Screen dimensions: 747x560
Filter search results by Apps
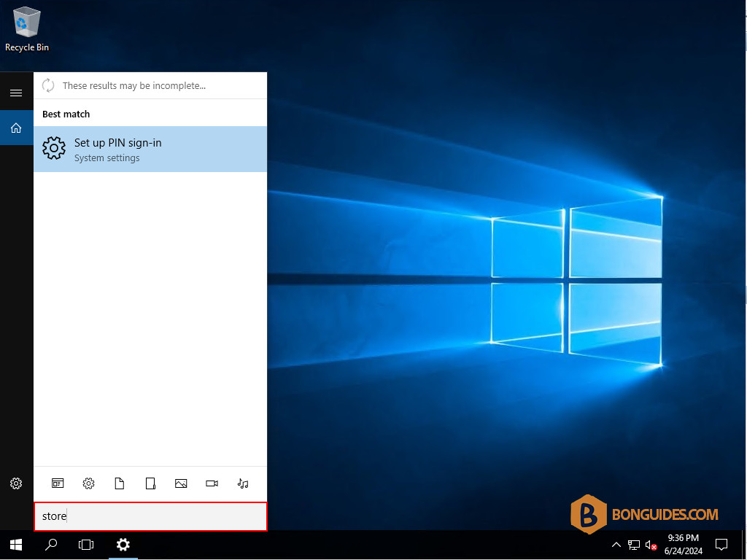point(58,483)
